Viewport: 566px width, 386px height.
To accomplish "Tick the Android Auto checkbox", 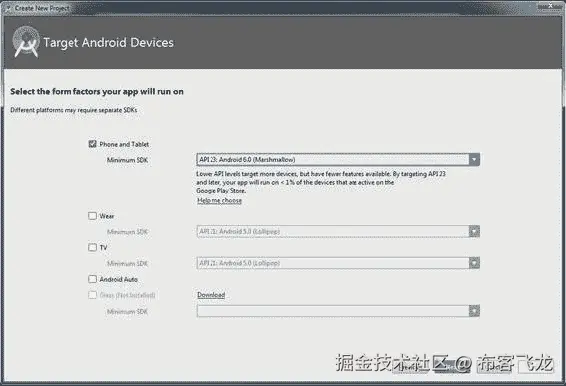I will (92, 279).
